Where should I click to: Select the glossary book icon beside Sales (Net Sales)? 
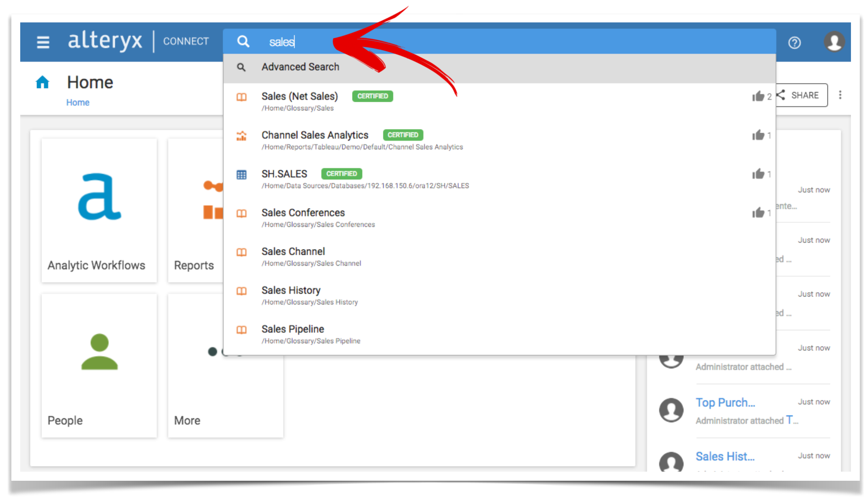241,97
